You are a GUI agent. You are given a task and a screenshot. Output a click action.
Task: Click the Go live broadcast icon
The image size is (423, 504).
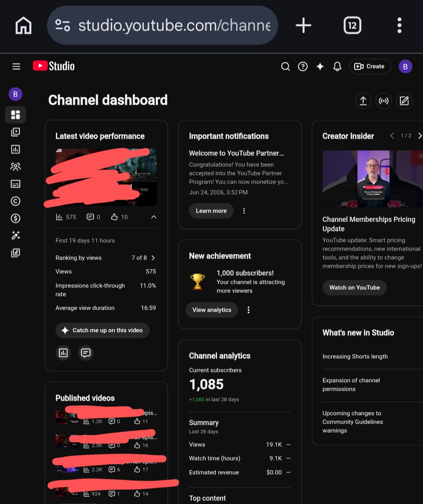tap(384, 101)
